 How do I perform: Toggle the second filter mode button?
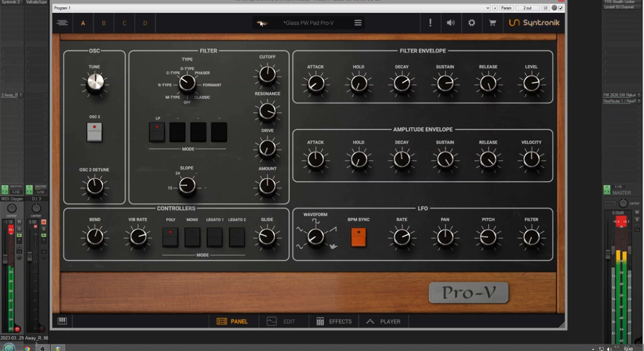[177, 132]
